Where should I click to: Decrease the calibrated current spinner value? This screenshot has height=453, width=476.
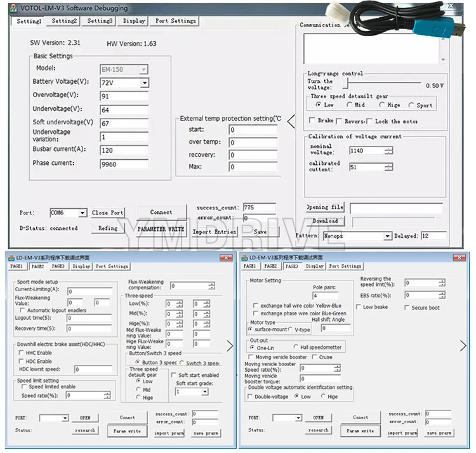tap(388, 169)
